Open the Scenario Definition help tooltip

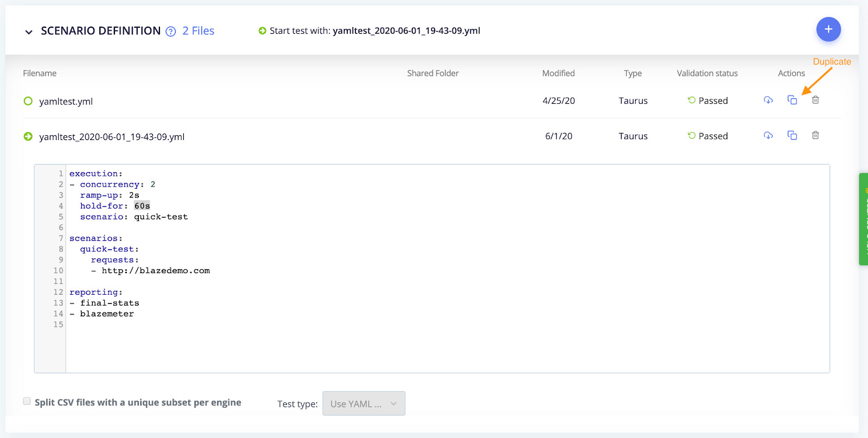point(170,31)
